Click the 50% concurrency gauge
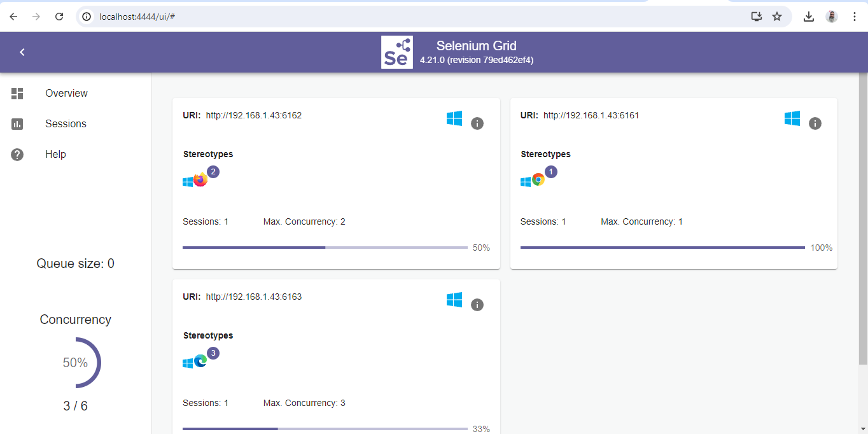The height and width of the screenshot is (434, 868). [x=76, y=363]
